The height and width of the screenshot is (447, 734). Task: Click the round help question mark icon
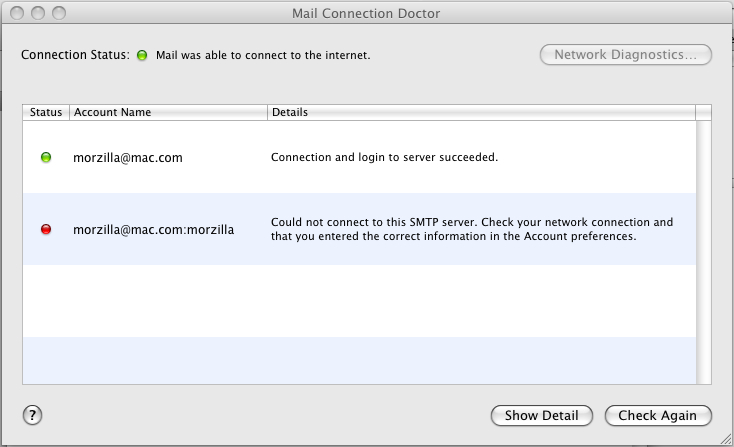32,415
